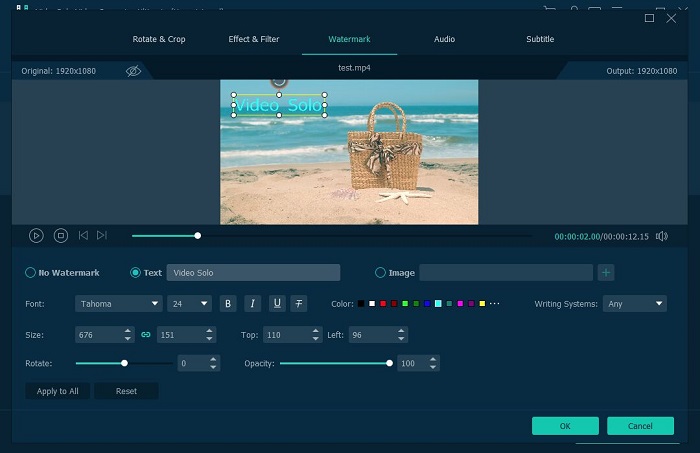700x453 pixels.
Task: Toggle bold text formatting
Action: coord(228,304)
